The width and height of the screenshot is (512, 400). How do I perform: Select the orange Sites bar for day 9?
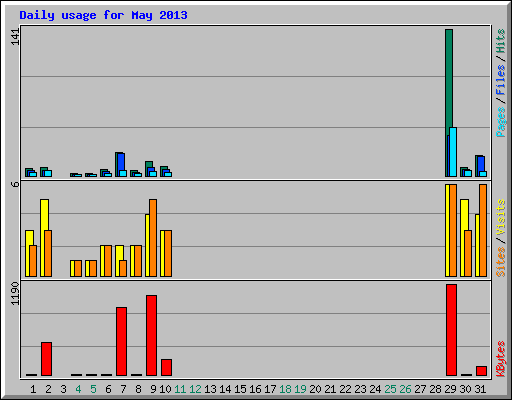[153, 238]
